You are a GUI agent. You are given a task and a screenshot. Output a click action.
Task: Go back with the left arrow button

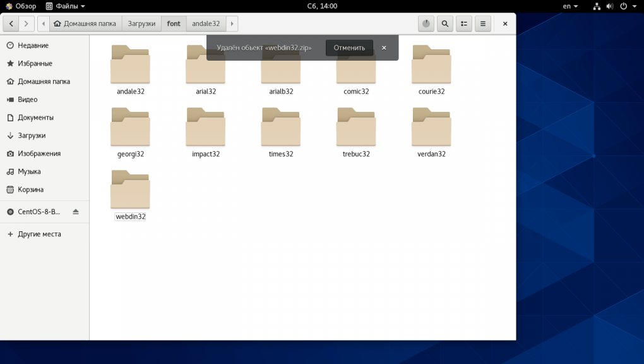[x=12, y=24]
